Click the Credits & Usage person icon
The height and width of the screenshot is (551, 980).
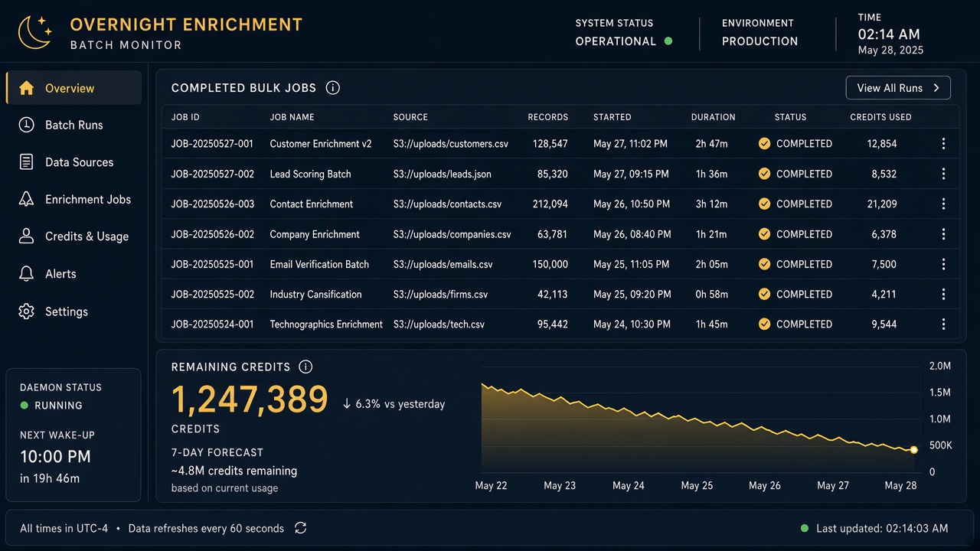click(x=26, y=236)
